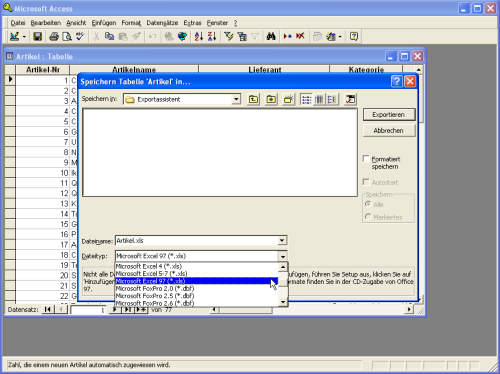Open the Datensätze menu
The height and width of the screenshot is (374, 500).
point(162,23)
